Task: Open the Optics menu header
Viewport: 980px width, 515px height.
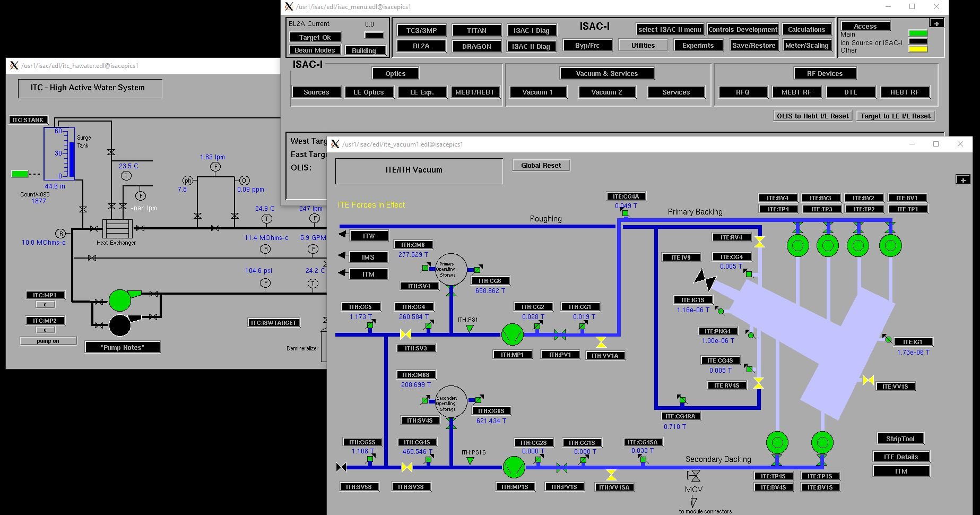Action: (x=395, y=73)
